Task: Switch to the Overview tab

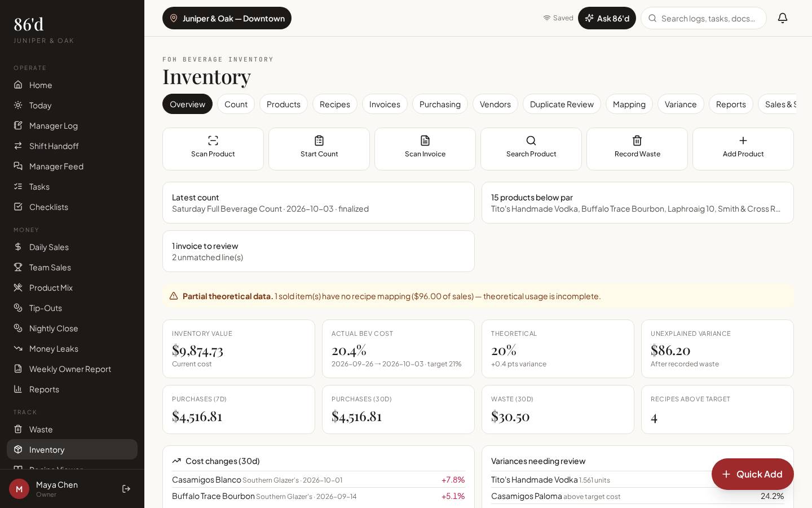Action: click(x=187, y=104)
